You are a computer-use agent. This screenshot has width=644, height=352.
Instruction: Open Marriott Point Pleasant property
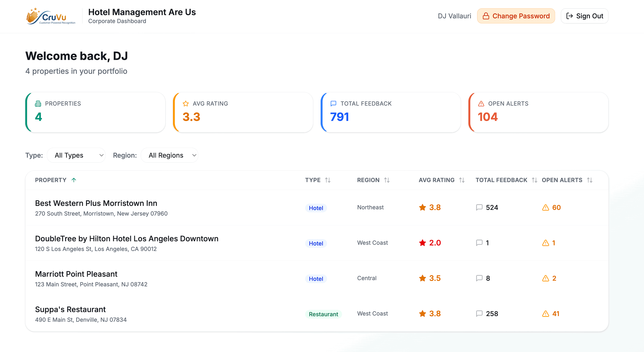coord(76,274)
